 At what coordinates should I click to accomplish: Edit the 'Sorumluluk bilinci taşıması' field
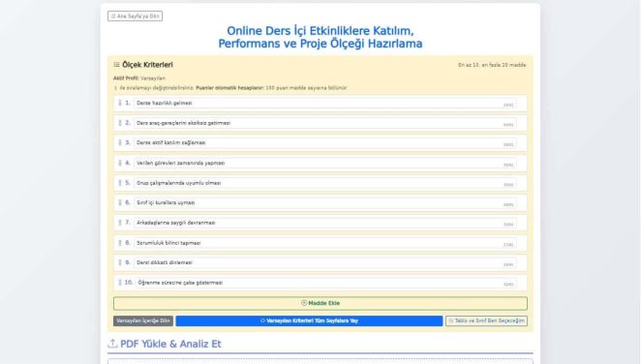(324, 243)
